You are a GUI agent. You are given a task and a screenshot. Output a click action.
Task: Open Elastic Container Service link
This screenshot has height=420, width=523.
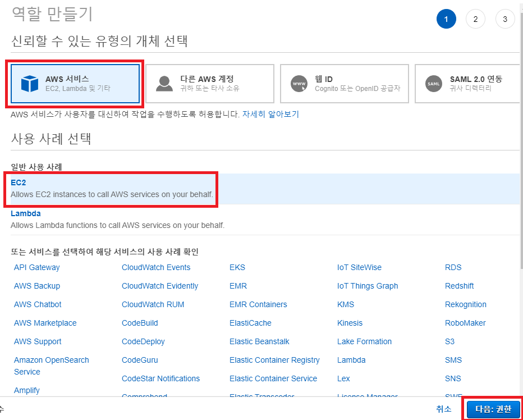coord(273,378)
